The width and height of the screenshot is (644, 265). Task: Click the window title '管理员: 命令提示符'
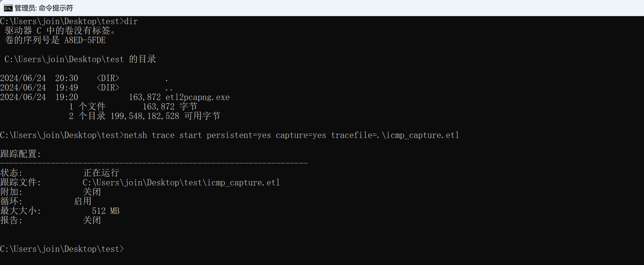pyautogui.click(x=44, y=8)
